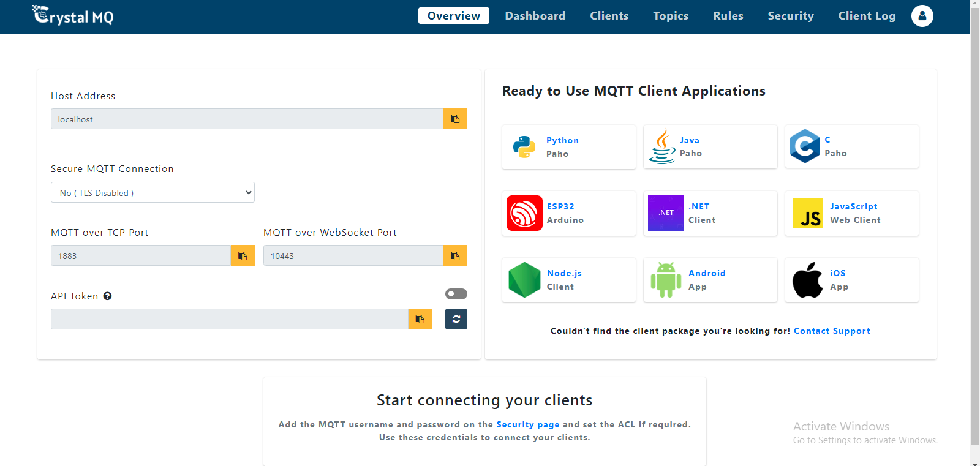Click the API Token input field
The width and height of the screenshot is (980, 466).
tap(230, 319)
